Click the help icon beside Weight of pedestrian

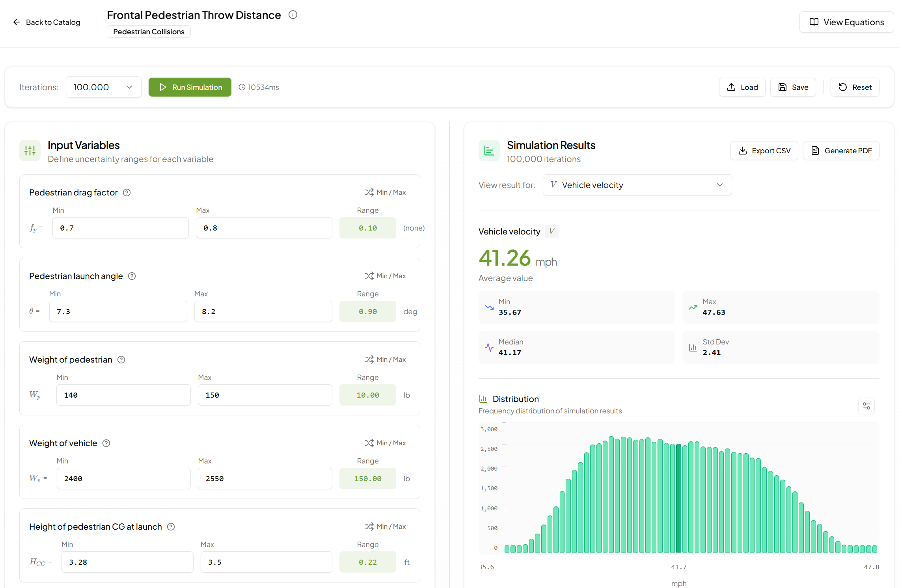click(x=121, y=359)
